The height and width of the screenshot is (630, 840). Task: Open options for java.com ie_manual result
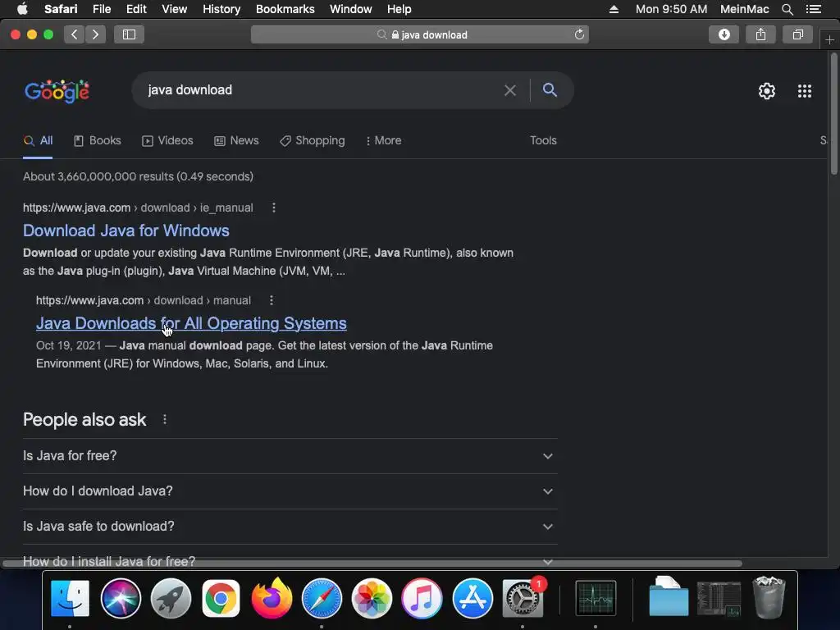click(x=274, y=208)
